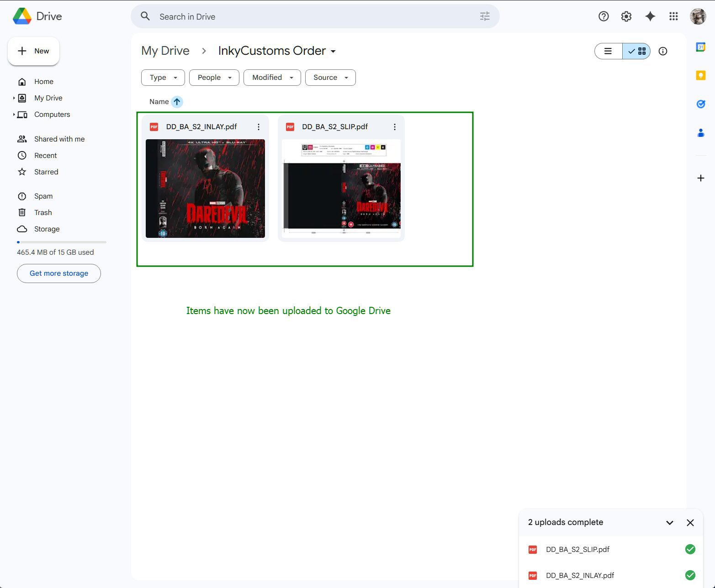Screen dimensions: 715x588
Task: Open the Settings gear menu
Action: [626, 16]
